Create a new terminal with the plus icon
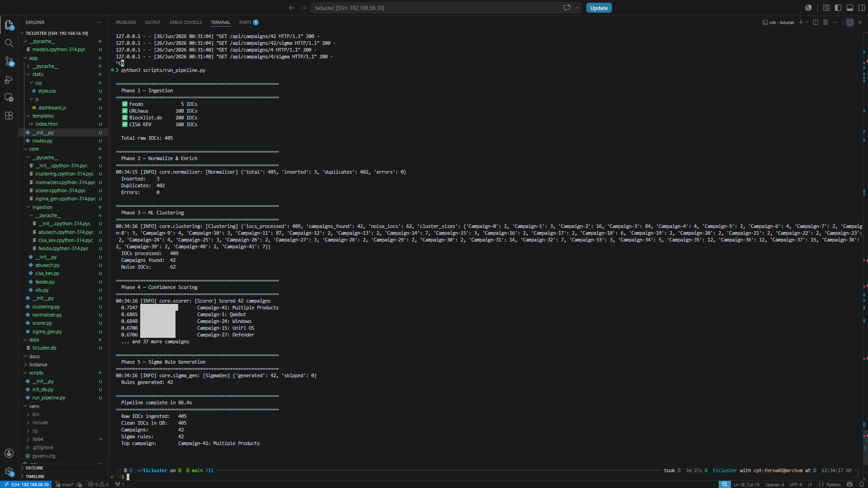Viewport: 868px width, 488px height. tap(801, 22)
